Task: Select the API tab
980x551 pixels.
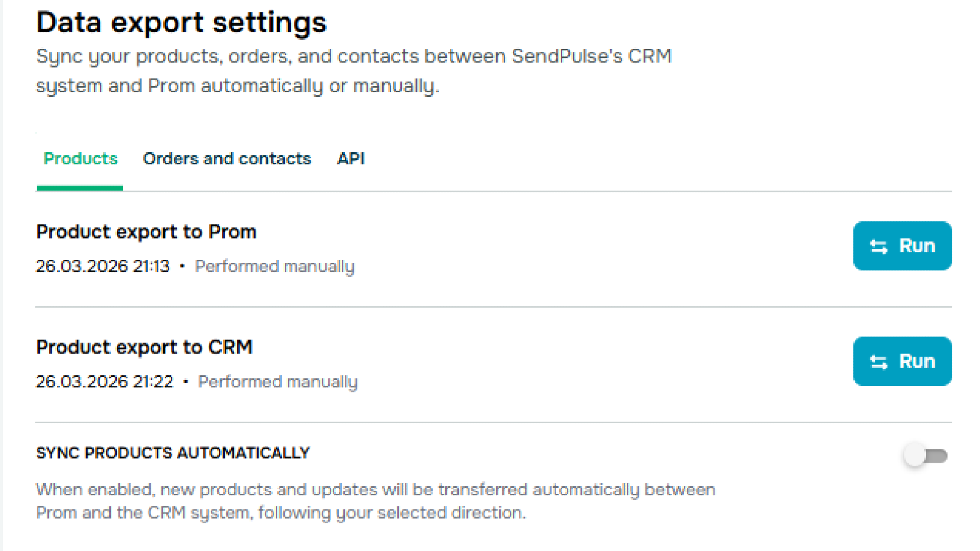Action: pyautogui.click(x=351, y=159)
